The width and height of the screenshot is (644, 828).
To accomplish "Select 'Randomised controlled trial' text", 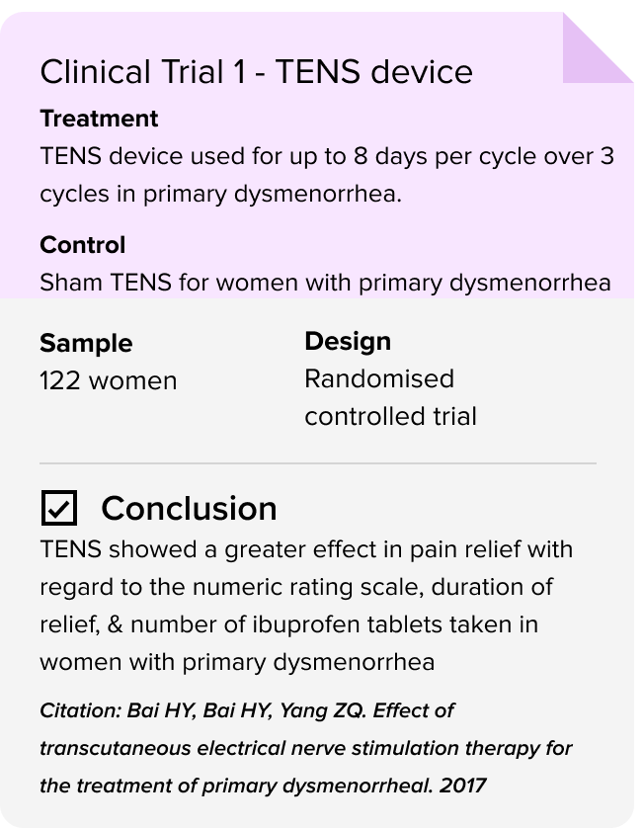I will pos(390,397).
